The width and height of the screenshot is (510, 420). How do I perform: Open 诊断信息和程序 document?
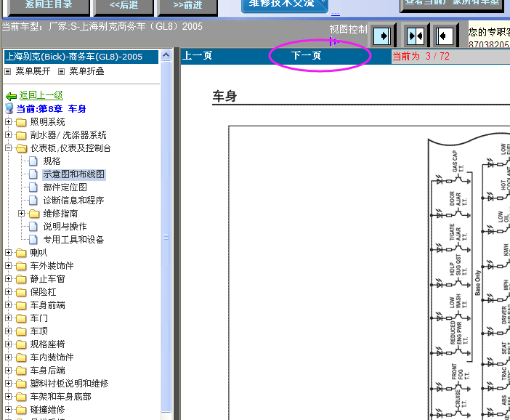tap(73, 200)
